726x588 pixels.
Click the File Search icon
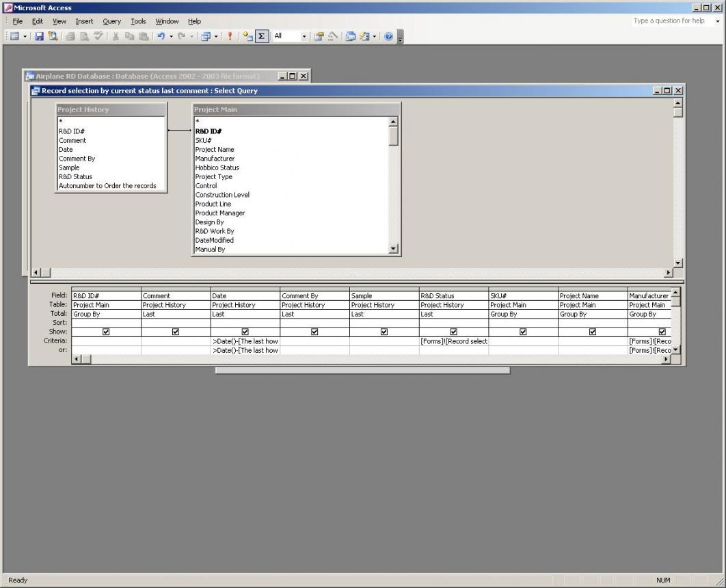53,36
